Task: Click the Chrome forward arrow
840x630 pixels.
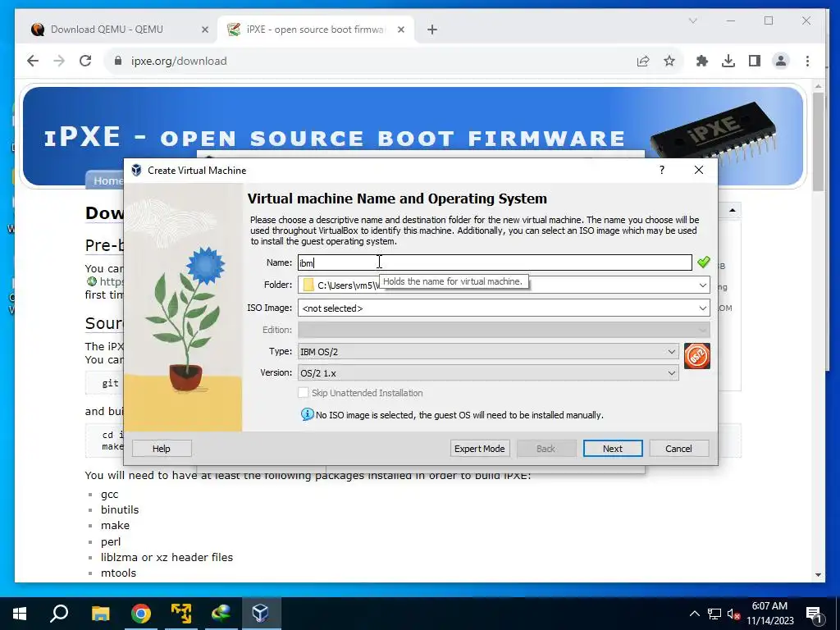Action: click(x=59, y=61)
